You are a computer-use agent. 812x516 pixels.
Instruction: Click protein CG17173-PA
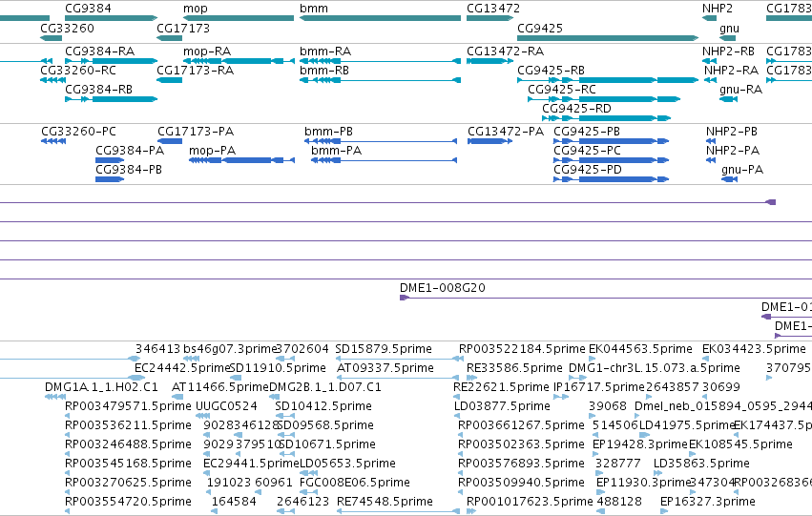170,141
